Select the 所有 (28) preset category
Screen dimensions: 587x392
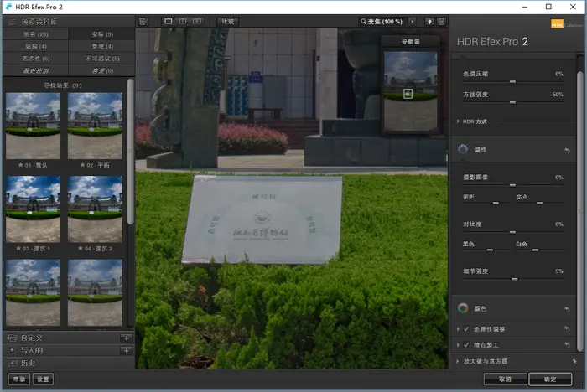(x=35, y=34)
